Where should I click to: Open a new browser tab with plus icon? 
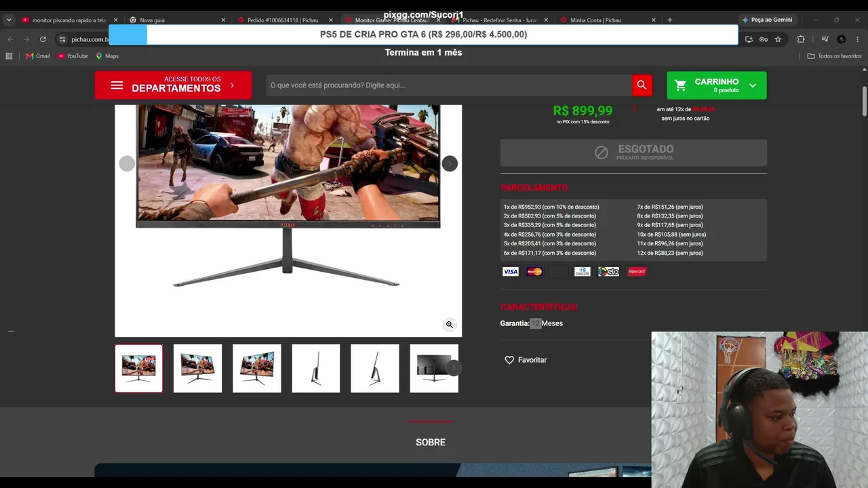[x=669, y=20]
